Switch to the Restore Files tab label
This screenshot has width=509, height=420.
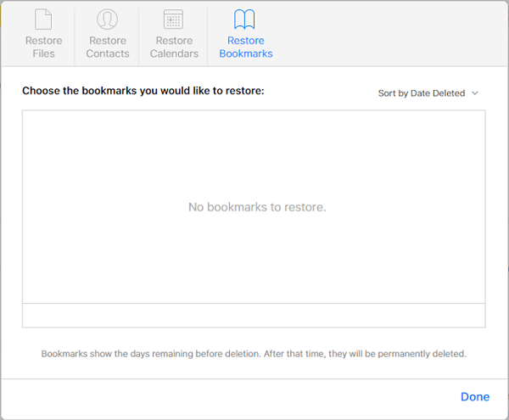point(43,48)
